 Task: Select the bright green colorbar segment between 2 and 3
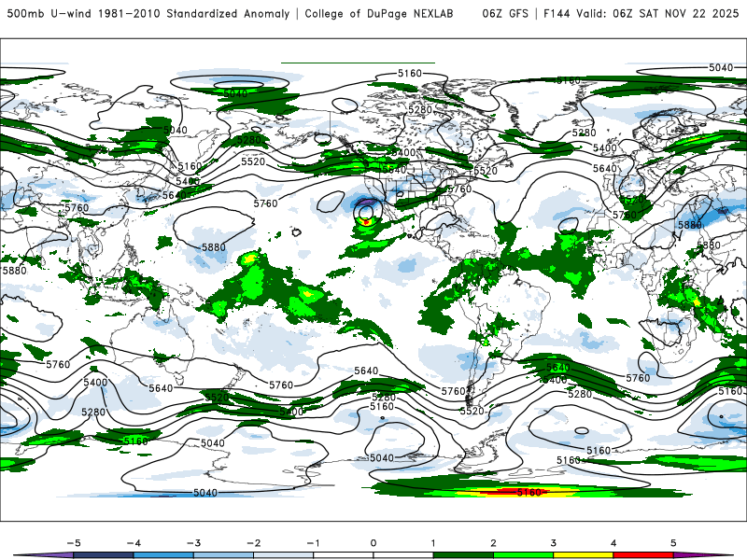[x=523, y=555]
